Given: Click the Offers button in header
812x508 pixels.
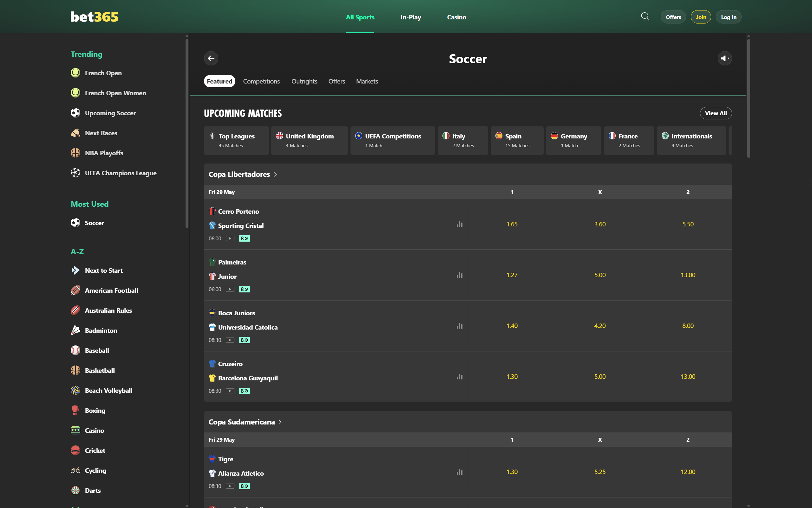Looking at the screenshot, I should (x=673, y=17).
